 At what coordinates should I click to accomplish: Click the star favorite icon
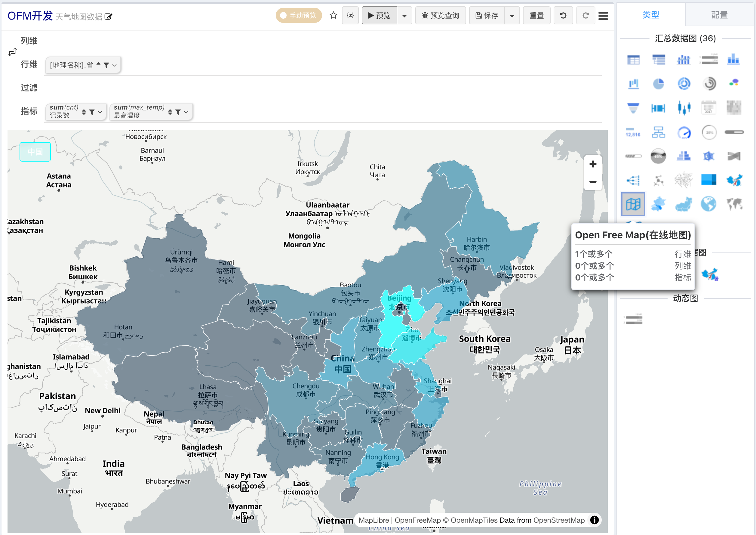pos(333,15)
